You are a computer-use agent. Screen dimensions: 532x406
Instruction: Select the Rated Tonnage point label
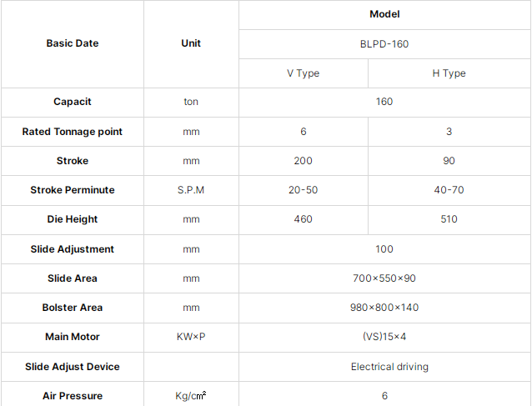click(x=73, y=132)
